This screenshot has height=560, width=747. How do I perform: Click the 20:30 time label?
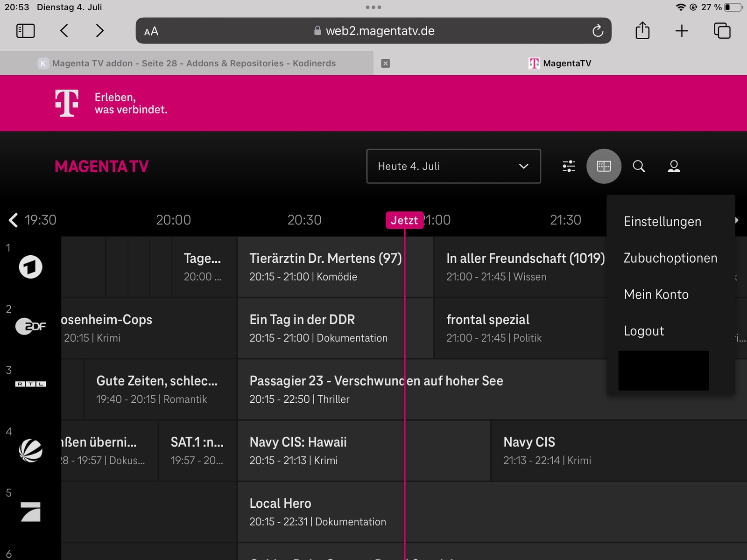tap(304, 220)
